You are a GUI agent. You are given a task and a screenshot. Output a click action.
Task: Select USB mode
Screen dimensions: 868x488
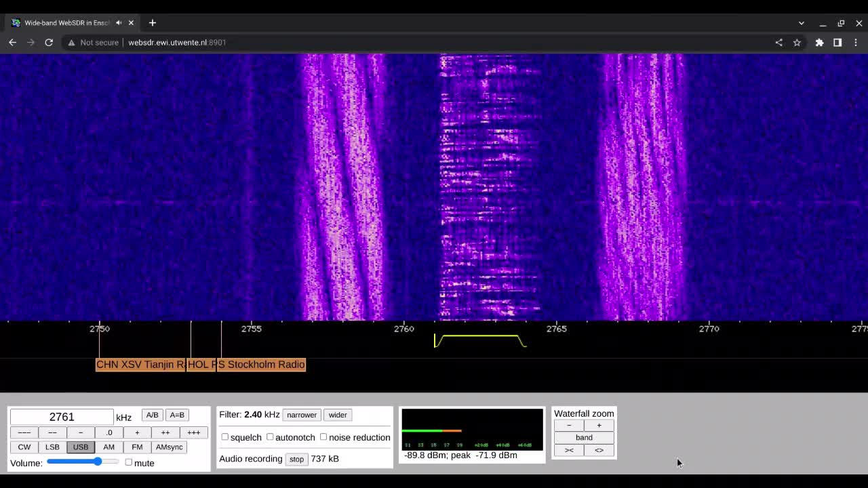tap(81, 447)
